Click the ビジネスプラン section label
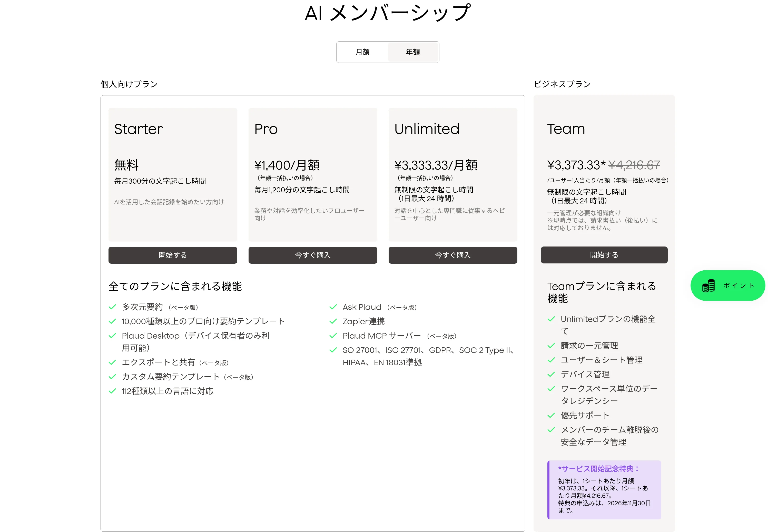 tap(562, 84)
